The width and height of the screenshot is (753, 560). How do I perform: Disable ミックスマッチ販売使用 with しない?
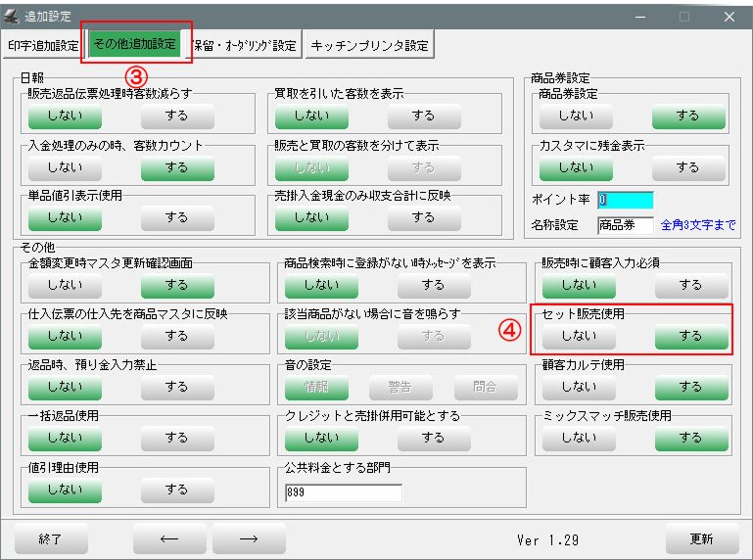tap(577, 438)
